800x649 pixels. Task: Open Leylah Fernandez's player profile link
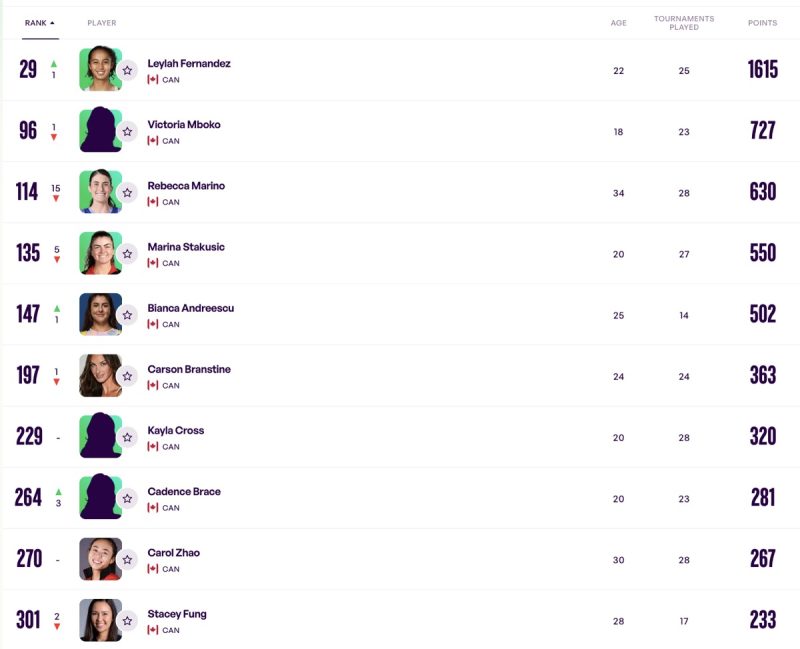tap(189, 64)
